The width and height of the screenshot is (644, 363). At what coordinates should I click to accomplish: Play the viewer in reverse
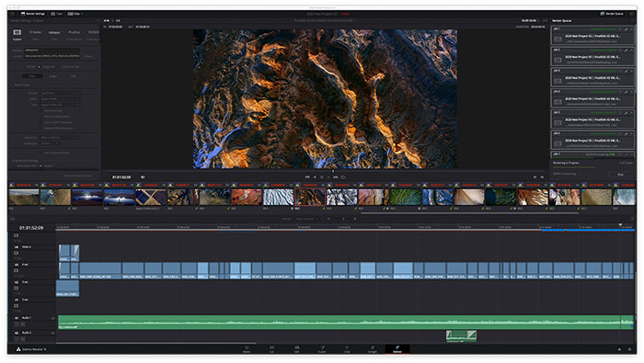tap(315, 176)
